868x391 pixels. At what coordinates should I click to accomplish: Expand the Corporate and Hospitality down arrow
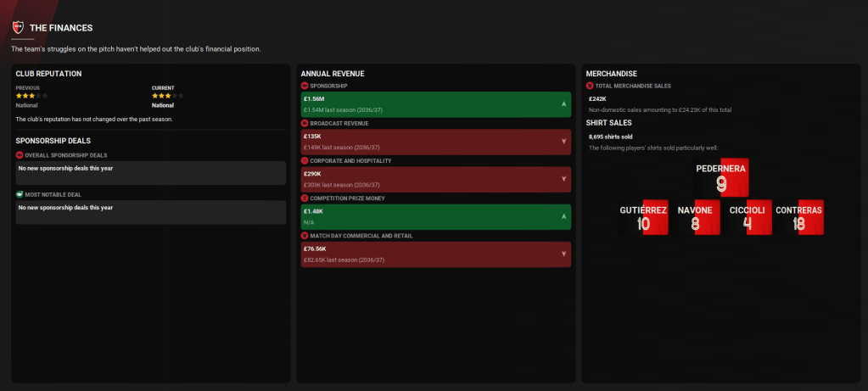(563, 179)
